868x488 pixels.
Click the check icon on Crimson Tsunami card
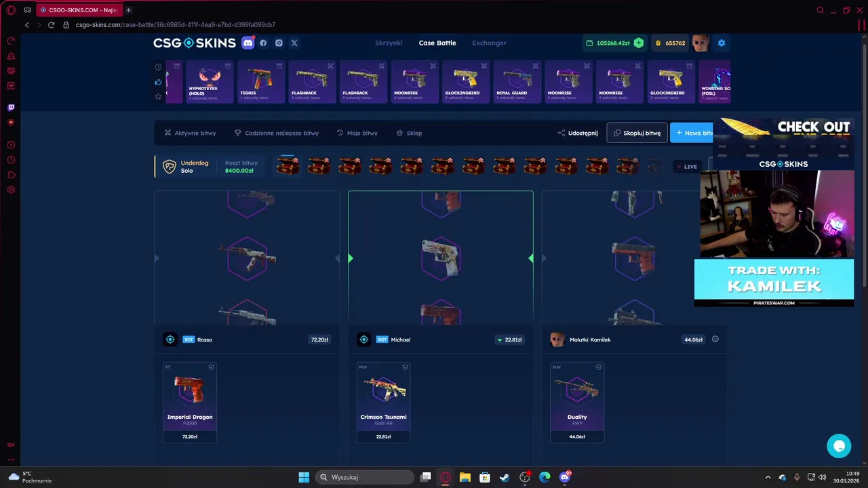(x=405, y=367)
